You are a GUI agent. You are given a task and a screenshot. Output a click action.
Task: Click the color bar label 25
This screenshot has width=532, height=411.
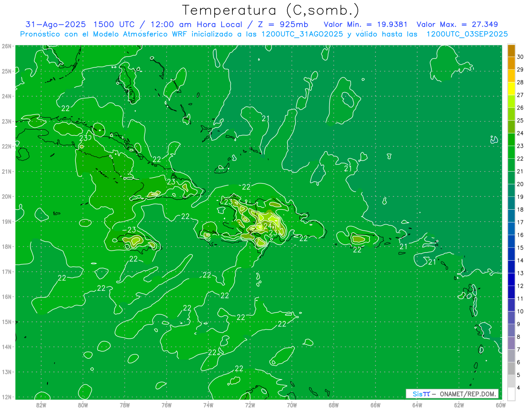[520, 120]
